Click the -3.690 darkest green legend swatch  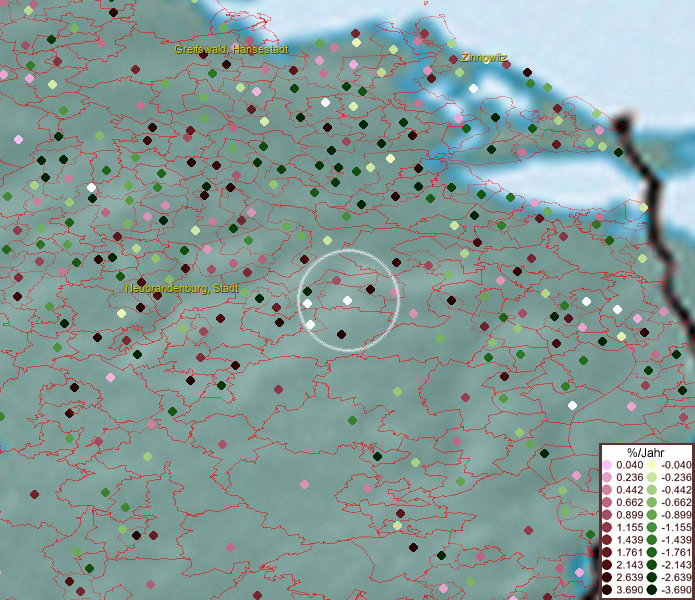651,590
